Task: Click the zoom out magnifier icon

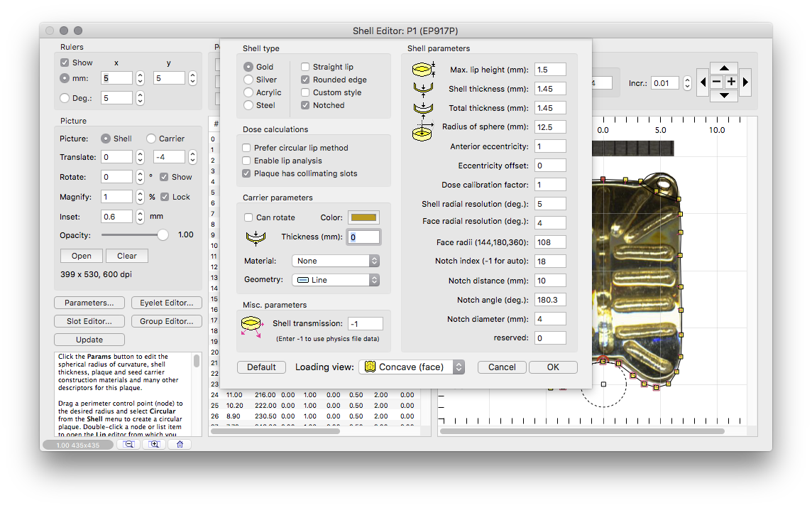Action: [x=128, y=444]
